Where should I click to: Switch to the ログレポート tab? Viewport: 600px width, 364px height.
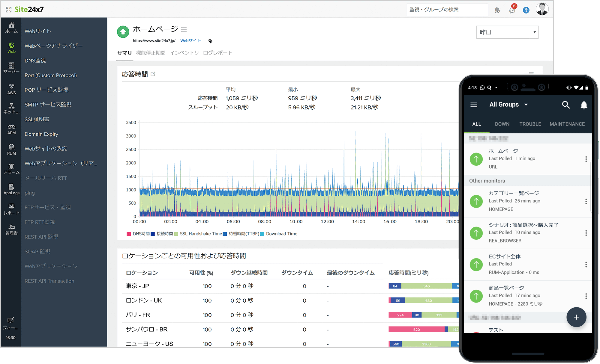(218, 52)
